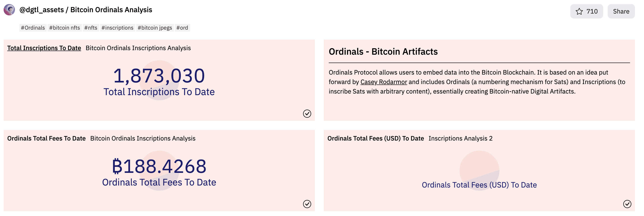Click the Total Inscriptions To Date link
The height and width of the screenshot is (216, 644).
pos(44,48)
